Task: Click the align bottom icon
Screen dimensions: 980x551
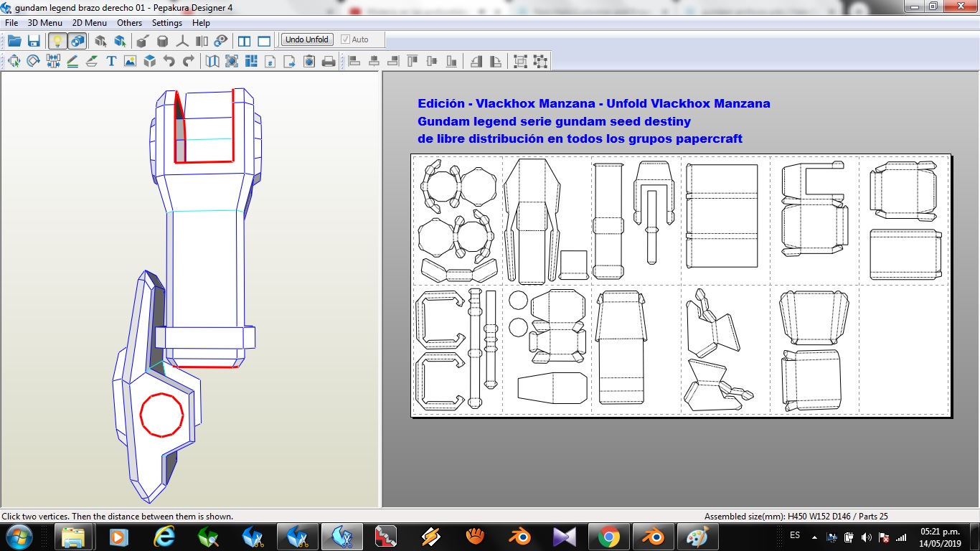Action: pyautogui.click(x=451, y=62)
